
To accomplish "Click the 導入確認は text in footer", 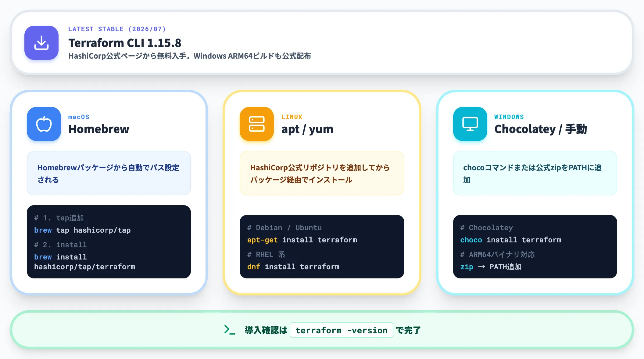I will [x=266, y=330].
